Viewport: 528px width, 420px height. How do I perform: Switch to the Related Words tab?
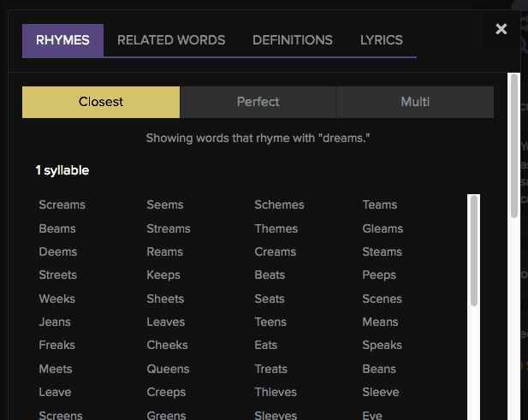(171, 40)
